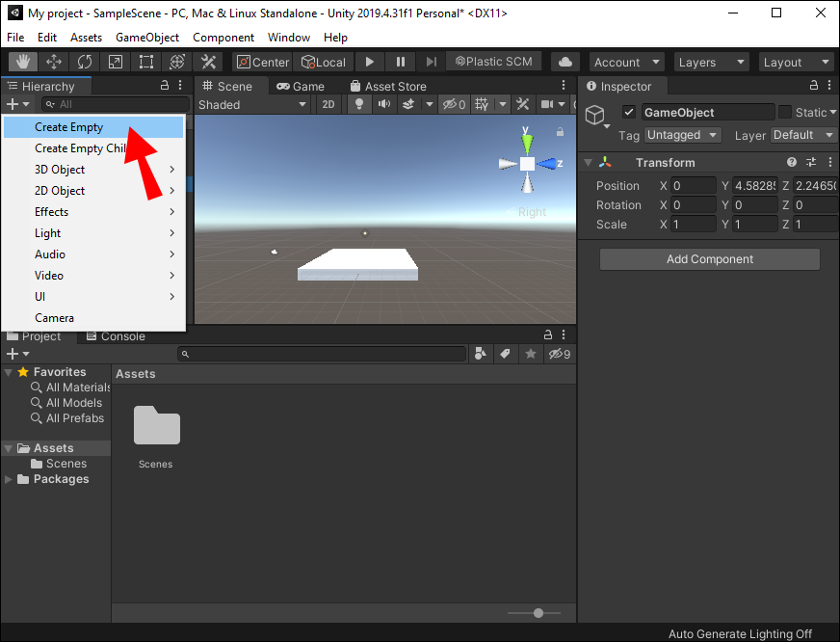The image size is (840, 642).
Task: Open the Tag dropdown showing Untagged
Action: pos(682,135)
